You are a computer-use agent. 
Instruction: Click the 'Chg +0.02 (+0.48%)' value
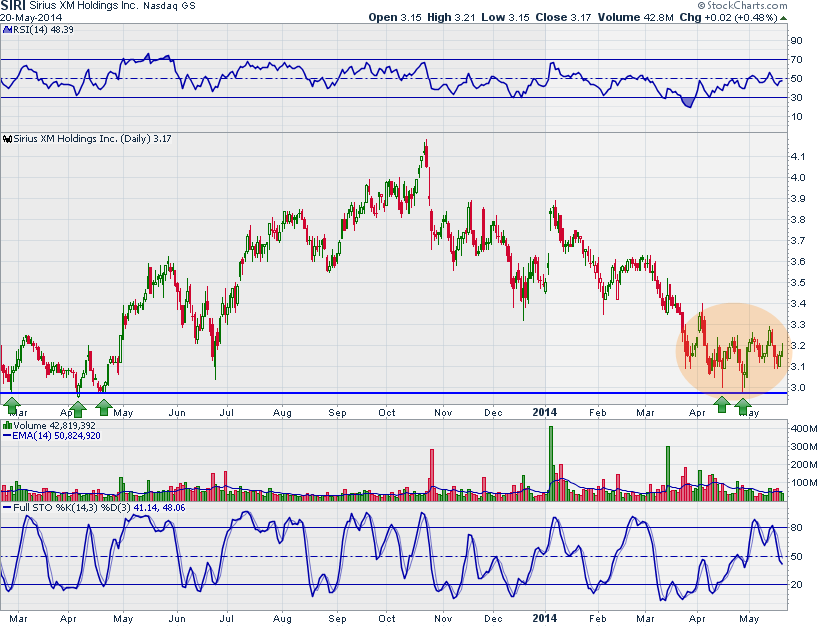[x=728, y=17]
